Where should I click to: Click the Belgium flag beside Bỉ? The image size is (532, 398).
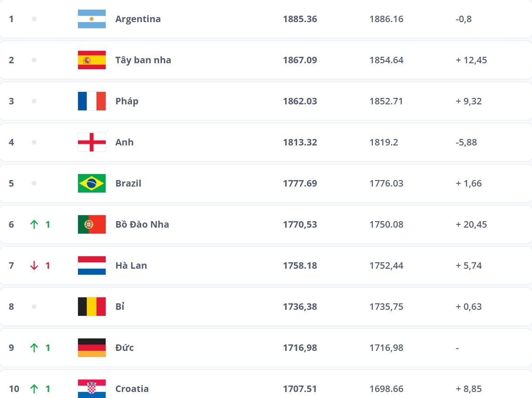92,307
